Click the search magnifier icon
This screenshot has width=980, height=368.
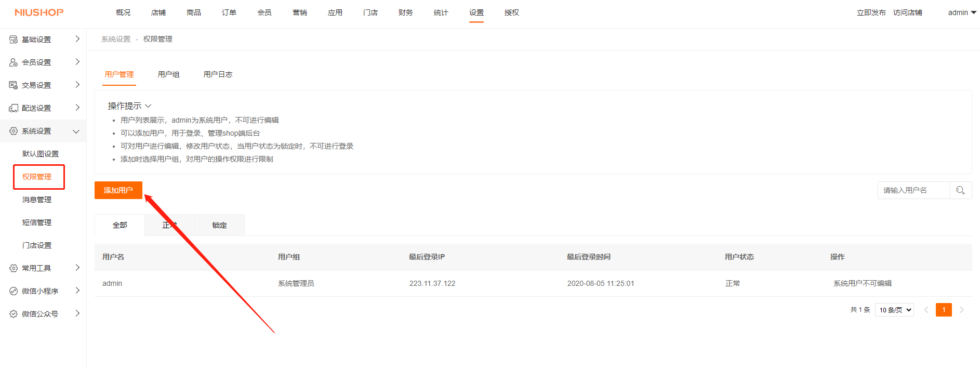(x=960, y=190)
